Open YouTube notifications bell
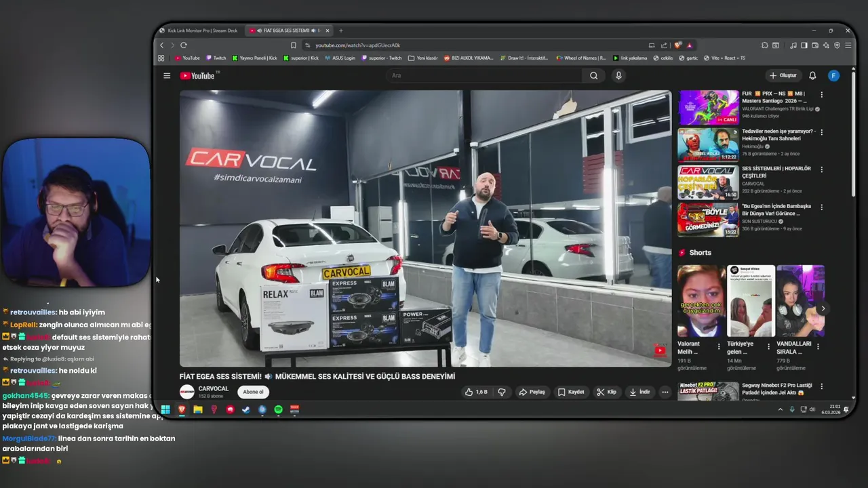 pyautogui.click(x=812, y=75)
